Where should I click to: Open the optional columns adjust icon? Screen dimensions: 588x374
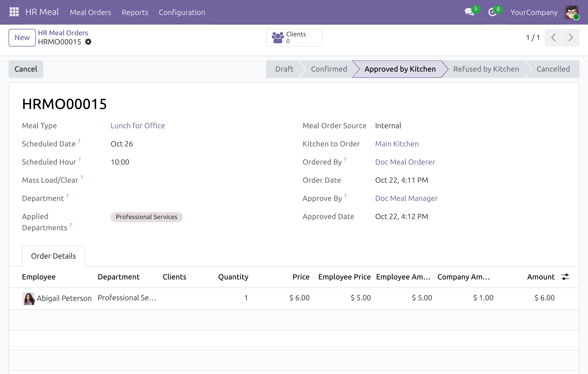click(x=565, y=277)
